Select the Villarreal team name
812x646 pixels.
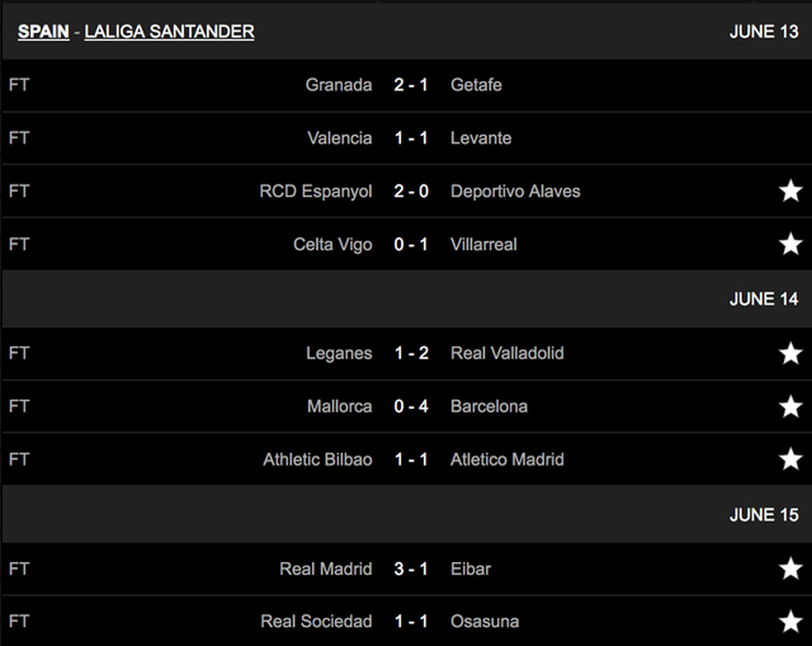(484, 244)
